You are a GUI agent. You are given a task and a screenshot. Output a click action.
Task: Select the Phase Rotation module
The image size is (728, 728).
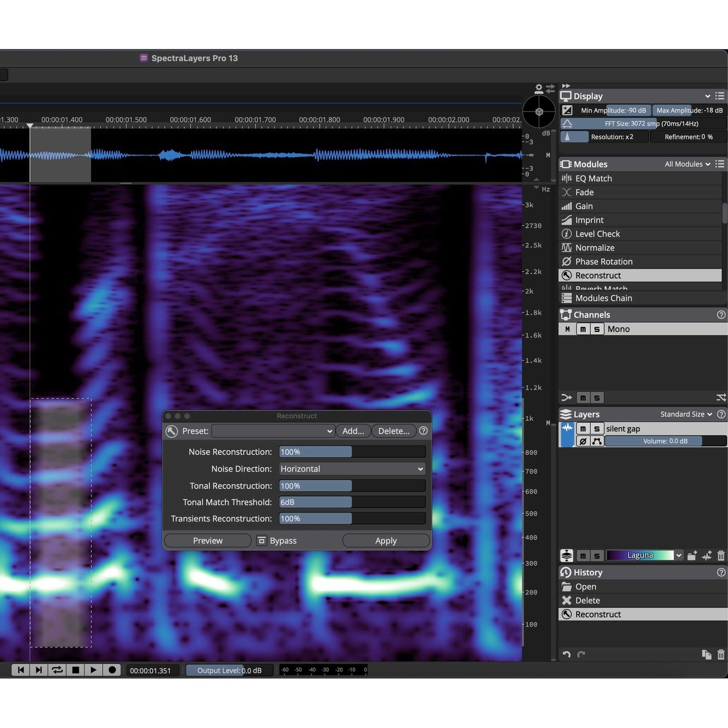coord(640,261)
